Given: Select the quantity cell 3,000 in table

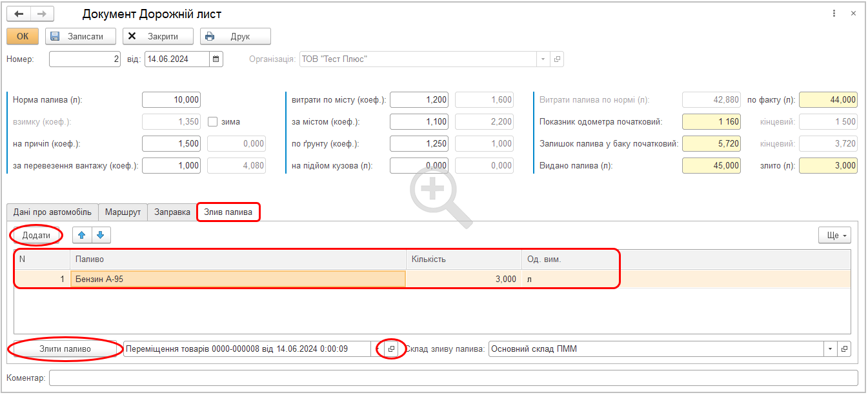Looking at the screenshot, I should point(463,279).
